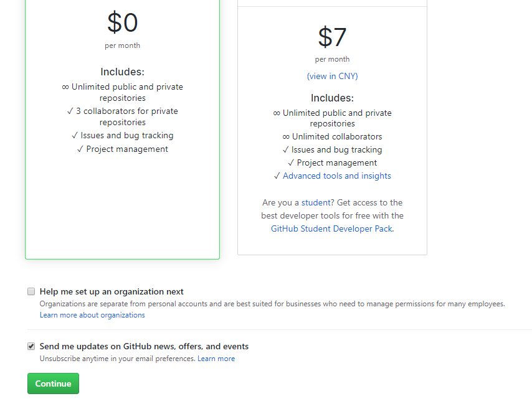Viewport: 532px width, 414px height.
Task: Click checkmark beside Issues and bug tracking in $0 plan
Action: pos(75,135)
